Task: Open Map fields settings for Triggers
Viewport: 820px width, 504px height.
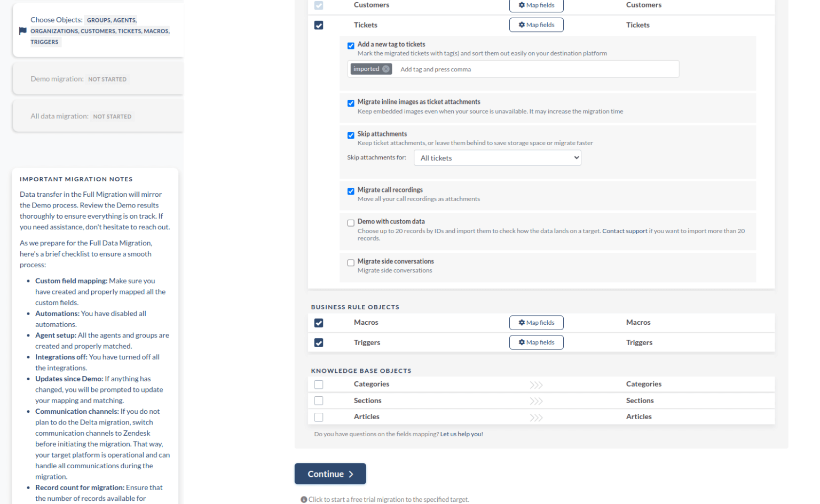Action: 536,342
